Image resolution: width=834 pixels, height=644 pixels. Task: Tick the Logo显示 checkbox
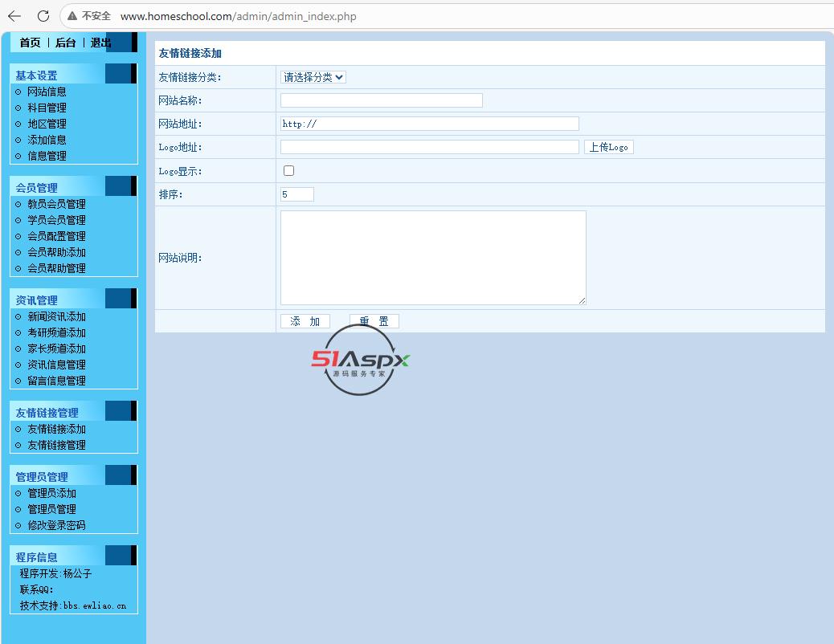tap(288, 171)
